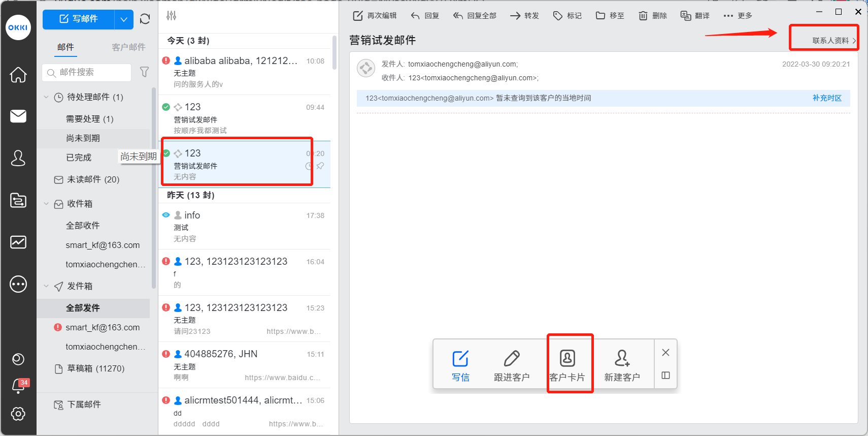The width and height of the screenshot is (868, 436).
Task: Open 更多 more actions menu
Action: 738,16
